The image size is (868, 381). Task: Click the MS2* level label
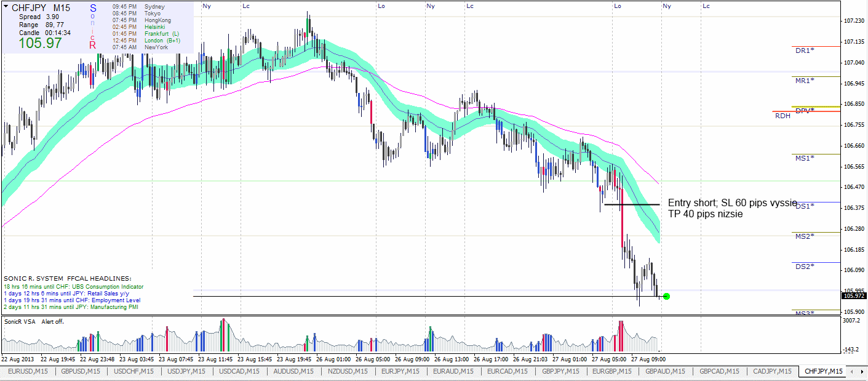coord(805,236)
